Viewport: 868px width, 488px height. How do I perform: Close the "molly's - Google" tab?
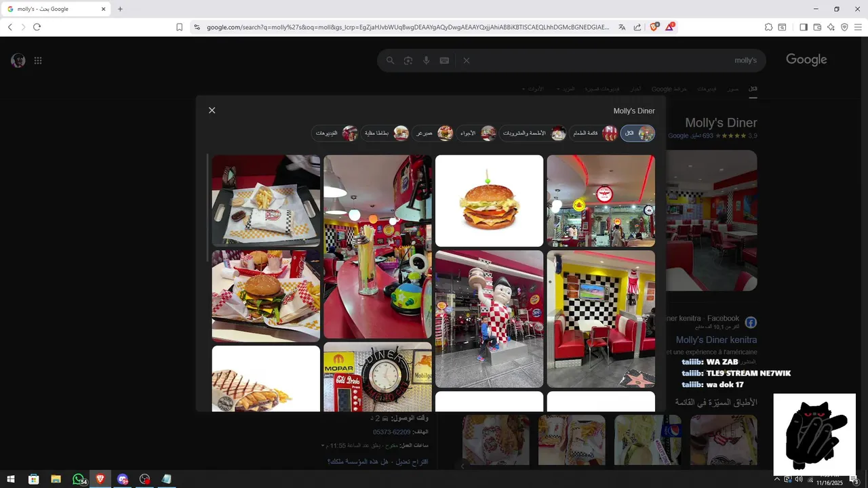pyautogui.click(x=104, y=9)
